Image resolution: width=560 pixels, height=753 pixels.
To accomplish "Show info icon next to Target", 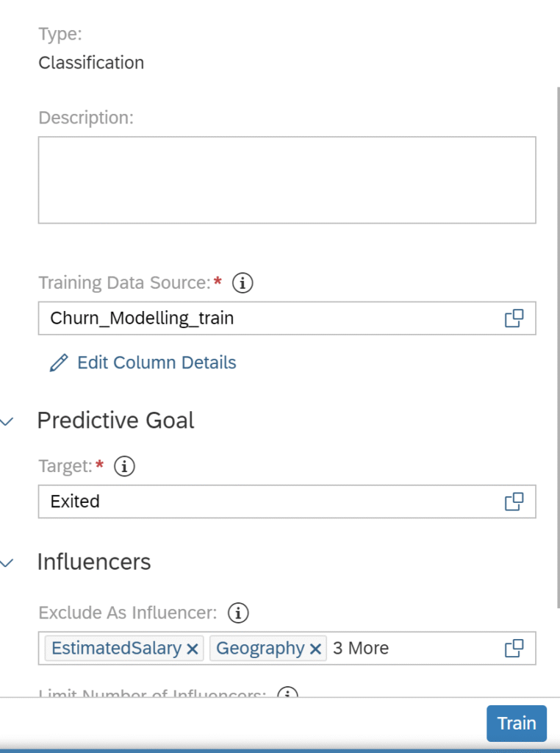I will (x=124, y=465).
